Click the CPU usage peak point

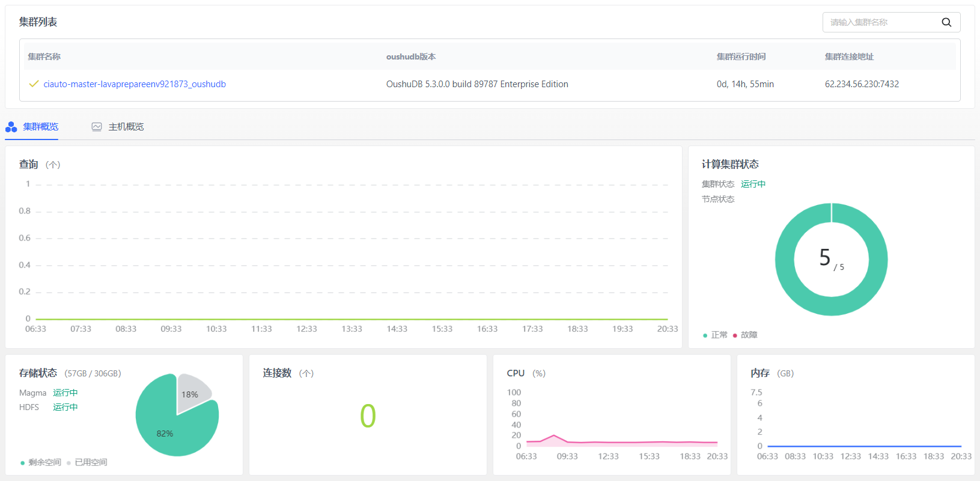click(x=554, y=435)
